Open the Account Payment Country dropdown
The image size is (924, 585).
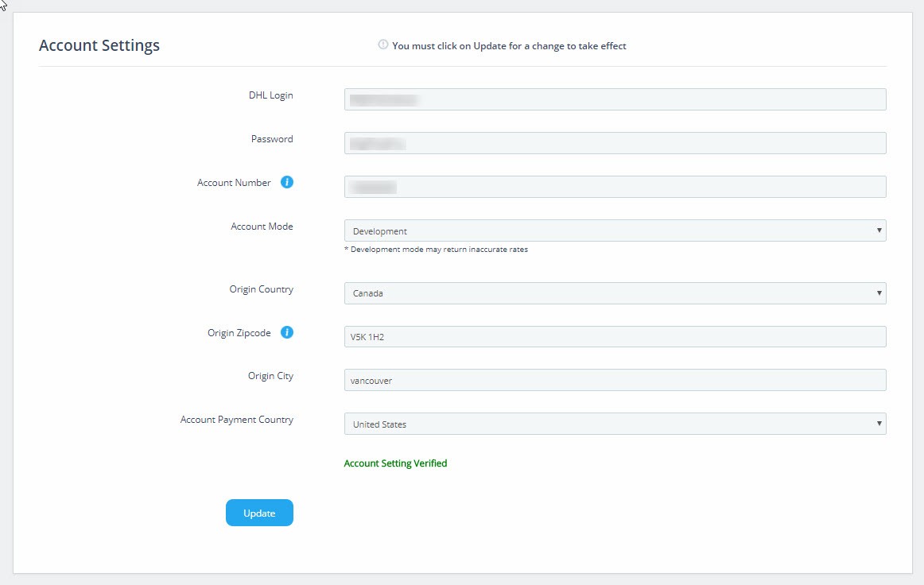pyautogui.click(x=615, y=424)
